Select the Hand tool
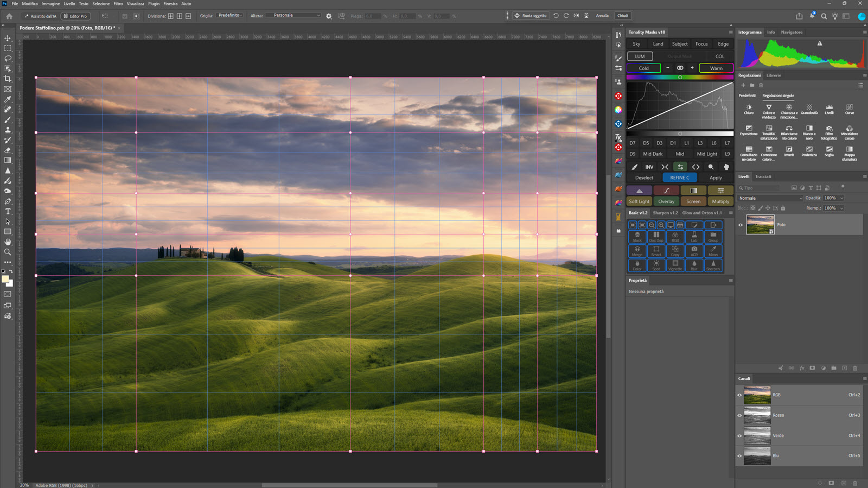868x488 pixels. point(8,242)
